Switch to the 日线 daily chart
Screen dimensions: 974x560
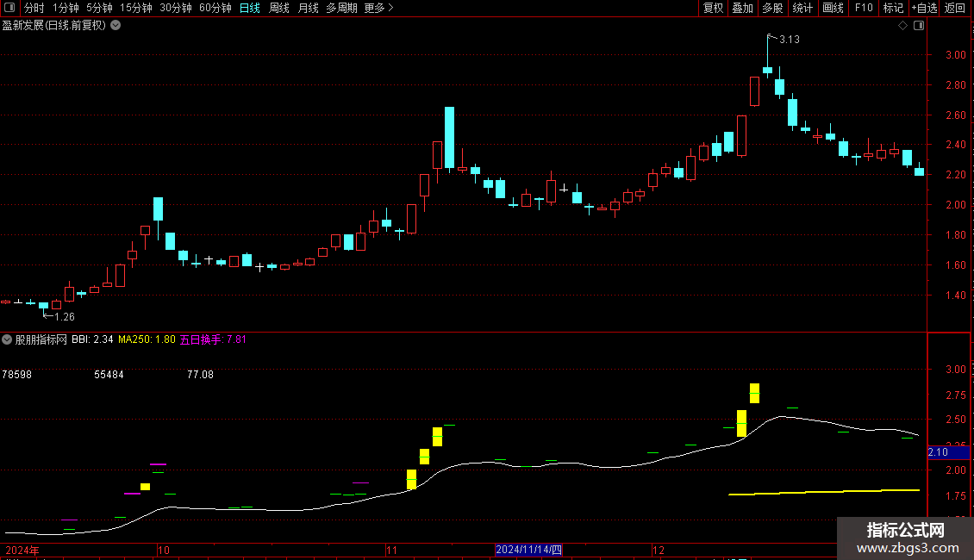pyautogui.click(x=250, y=8)
